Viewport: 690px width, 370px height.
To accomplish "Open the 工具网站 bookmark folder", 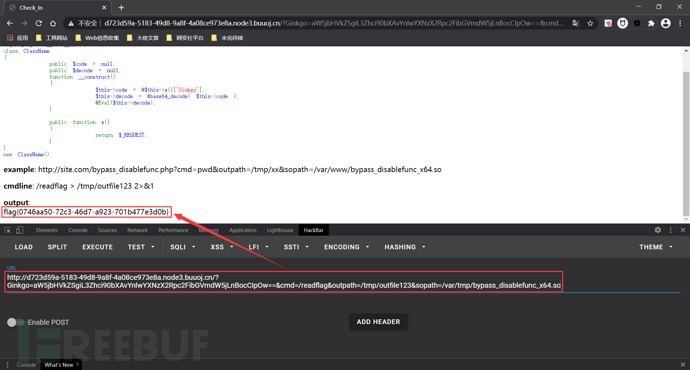I will 51,38.
